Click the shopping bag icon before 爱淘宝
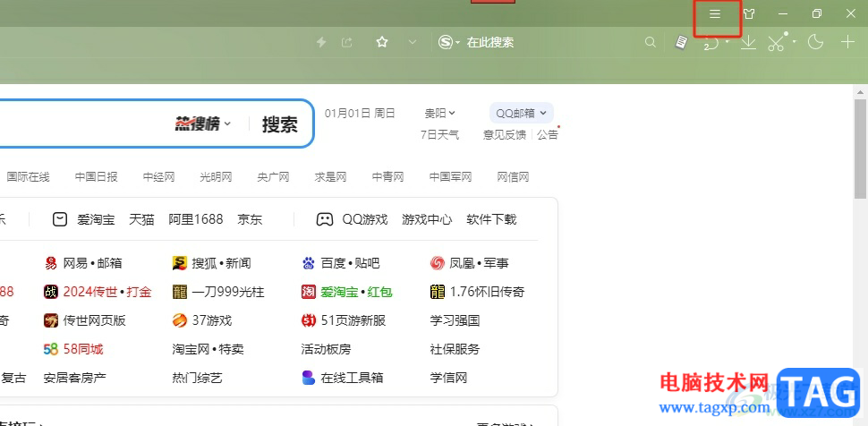The height and width of the screenshot is (426, 868). pos(60,220)
